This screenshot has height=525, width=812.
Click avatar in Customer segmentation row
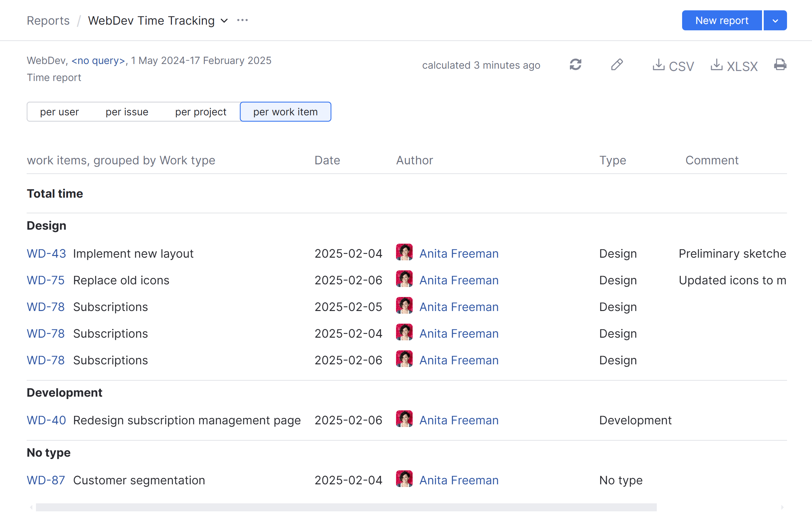pos(404,479)
